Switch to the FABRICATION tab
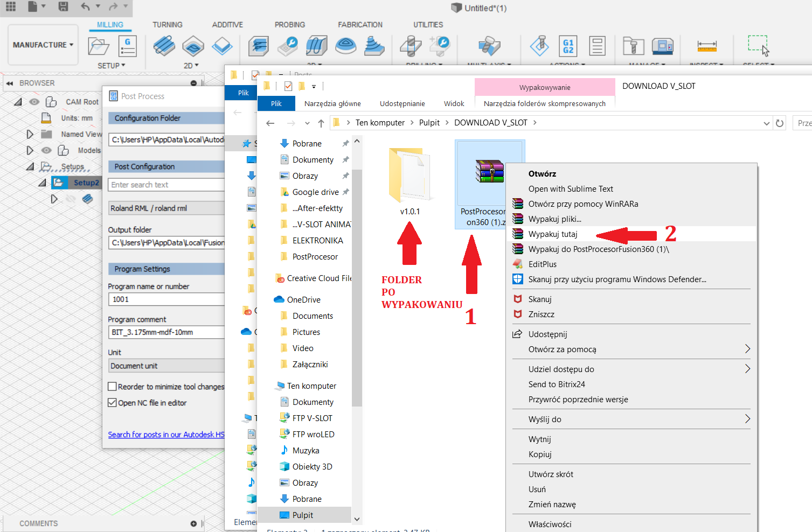 (360, 25)
